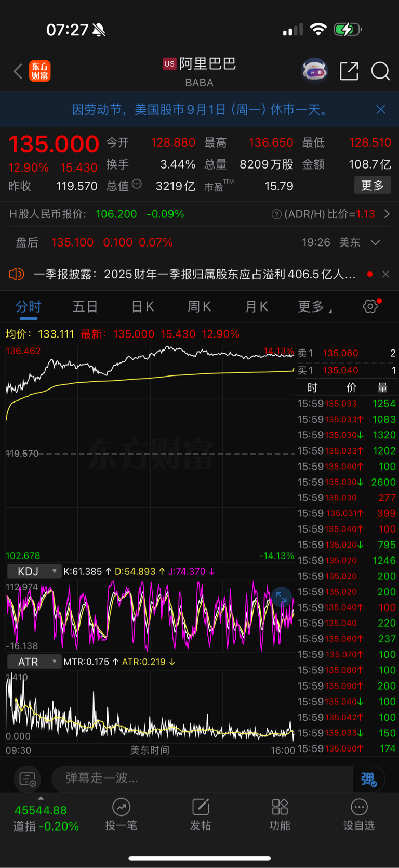Tap the fullscreen expand chart icon
The width and height of the screenshot is (399, 868).
(281, 598)
